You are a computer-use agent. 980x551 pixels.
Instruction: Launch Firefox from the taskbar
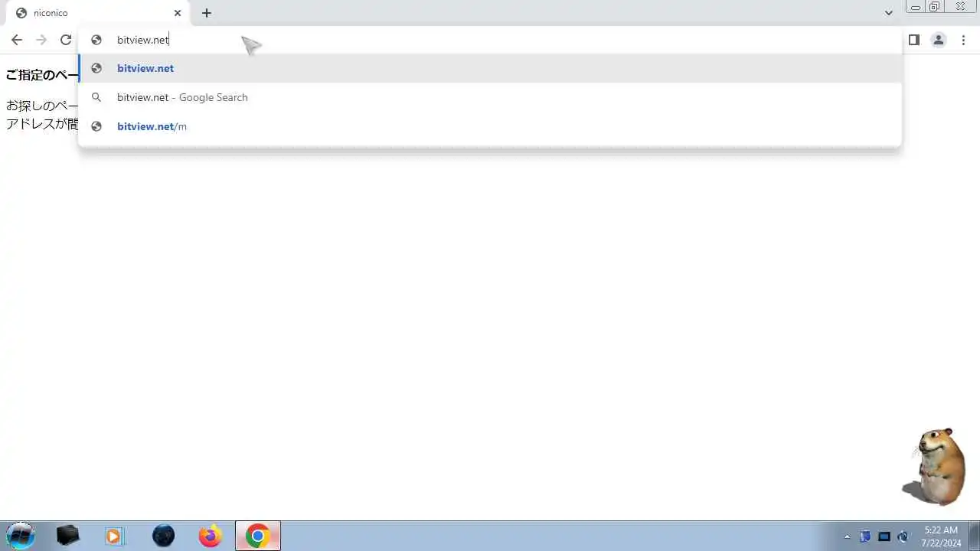[x=210, y=536]
